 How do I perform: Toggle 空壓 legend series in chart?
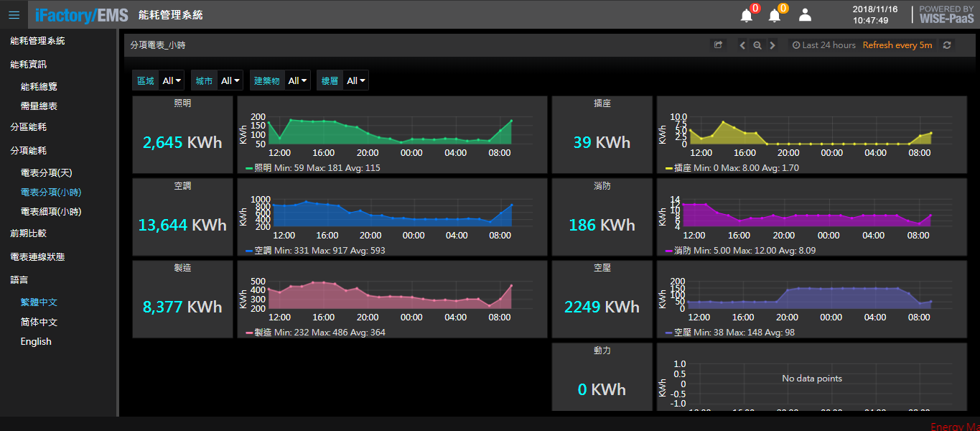pyautogui.click(x=682, y=333)
